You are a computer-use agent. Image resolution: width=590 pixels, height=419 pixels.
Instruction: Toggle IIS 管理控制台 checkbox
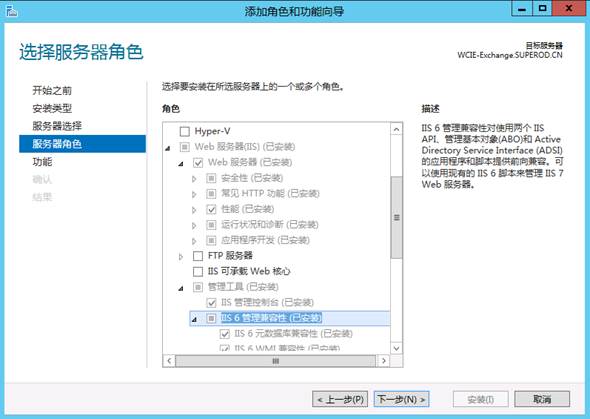(x=211, y=302)
